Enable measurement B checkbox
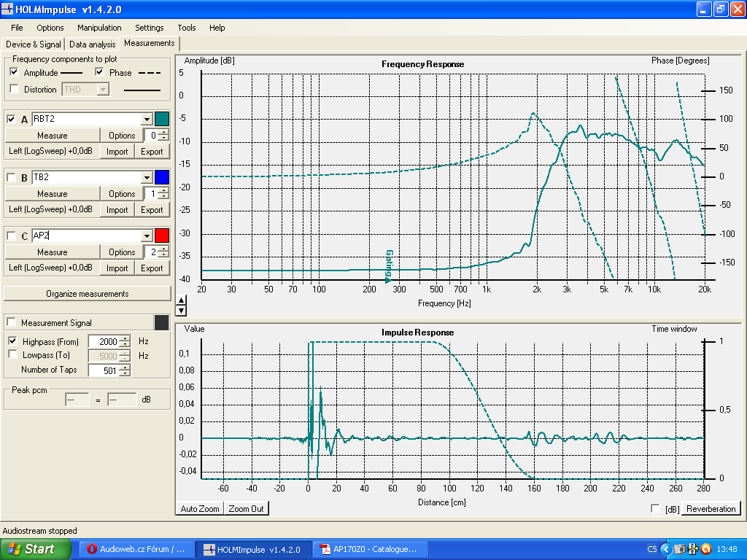 point(12,178)
